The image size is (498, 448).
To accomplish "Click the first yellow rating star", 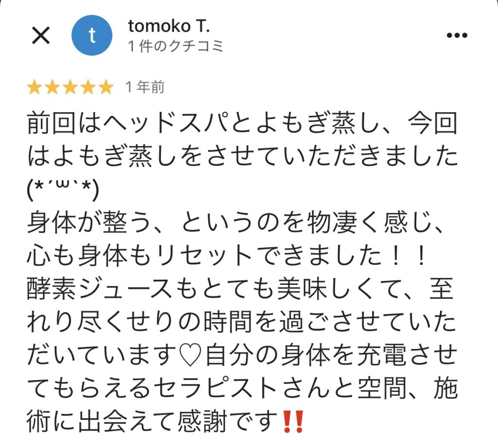I will (35, 87).
